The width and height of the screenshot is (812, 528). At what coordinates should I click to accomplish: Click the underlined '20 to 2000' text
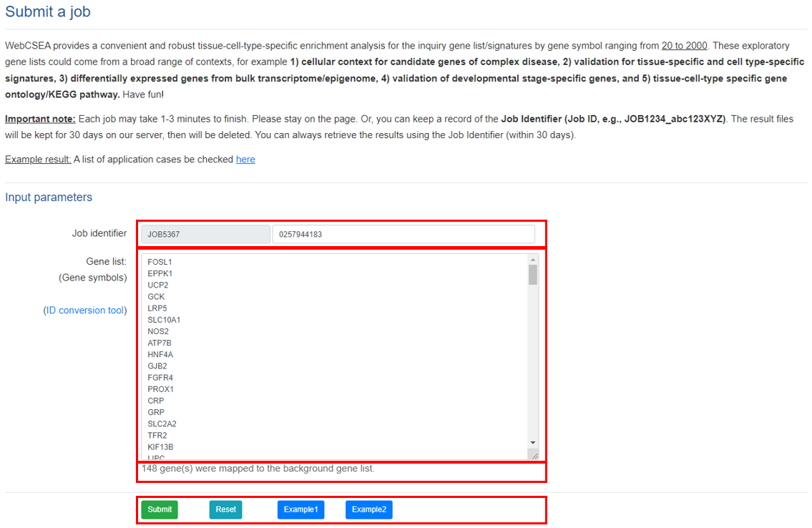(684, 45)
